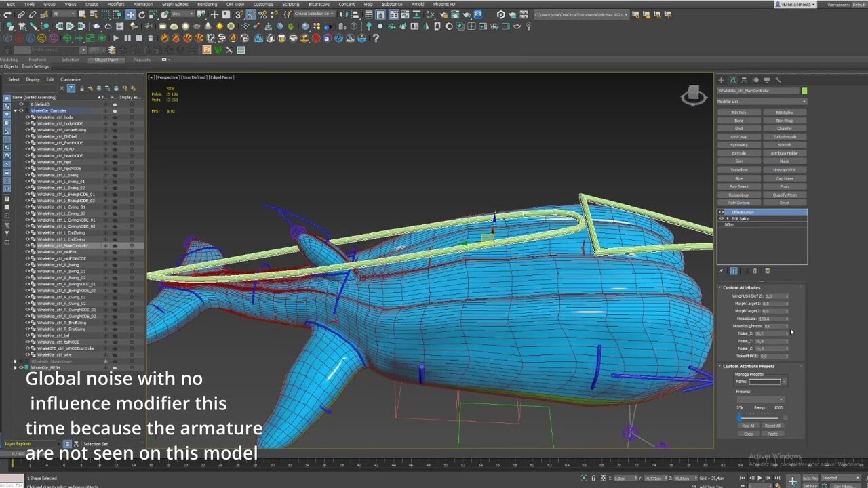Click the Key All button

(x=749, y=426)
